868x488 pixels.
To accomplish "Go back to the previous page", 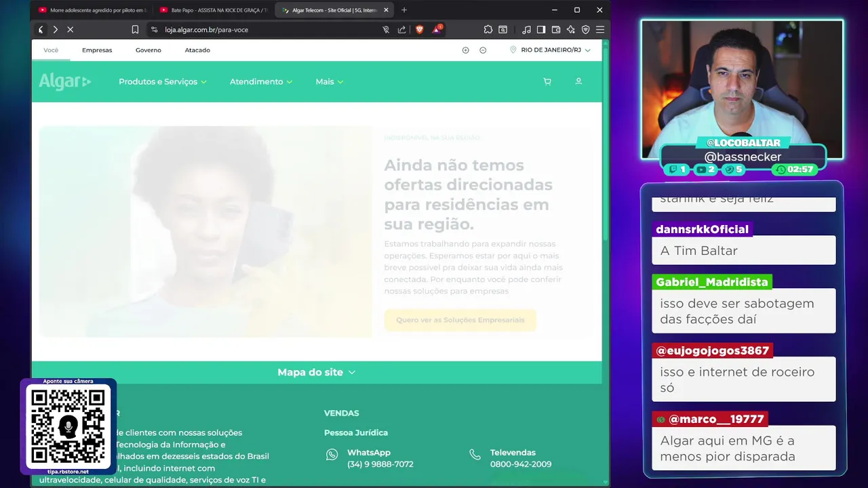I will [x=41, y=30].
